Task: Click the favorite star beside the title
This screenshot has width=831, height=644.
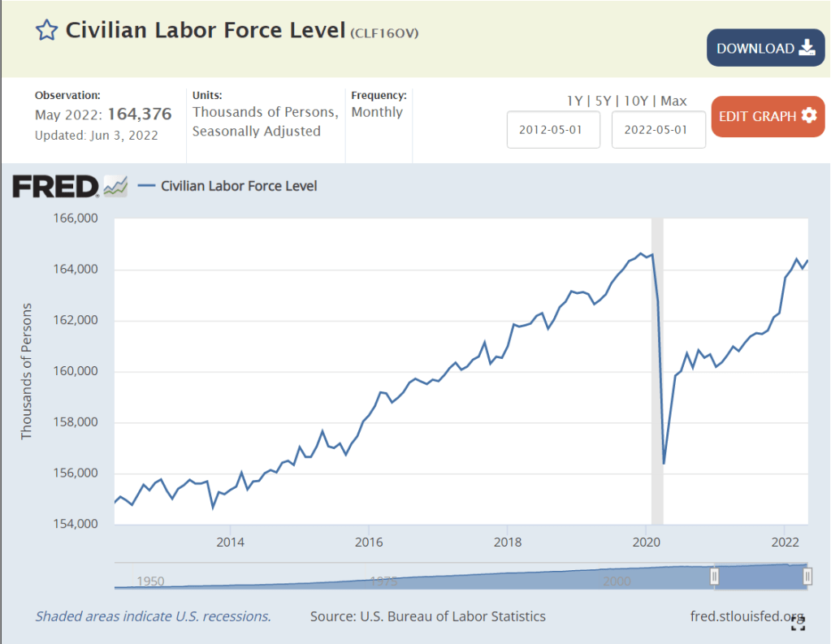Action: click(x=46, y=31)
